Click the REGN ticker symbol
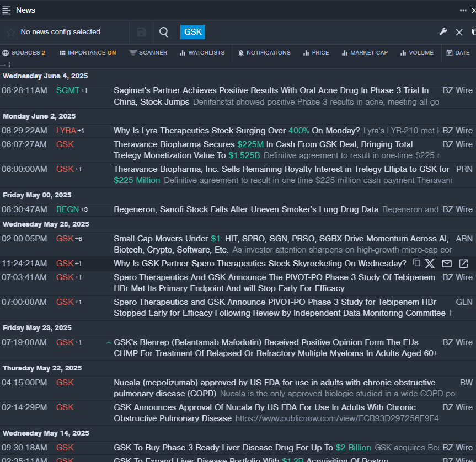This screenshot has width=476, height=462. [67, 209]
